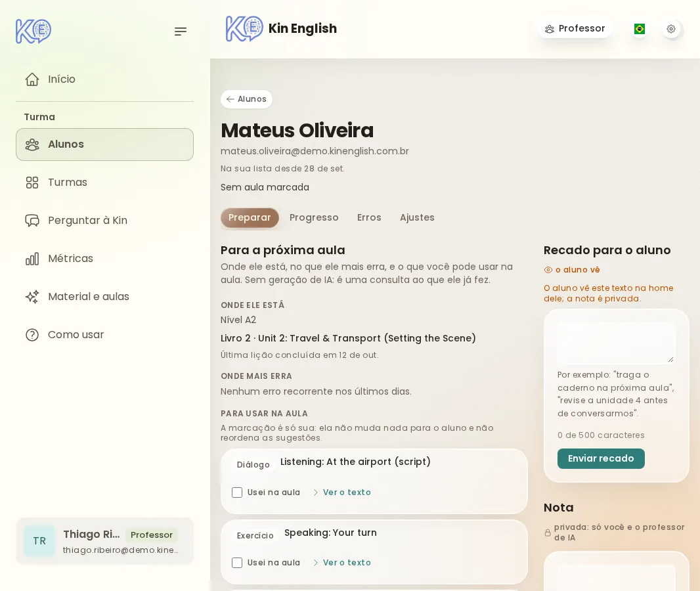Click the 'Kin English' header title
The image size is (700, 591).
point(303,29)
